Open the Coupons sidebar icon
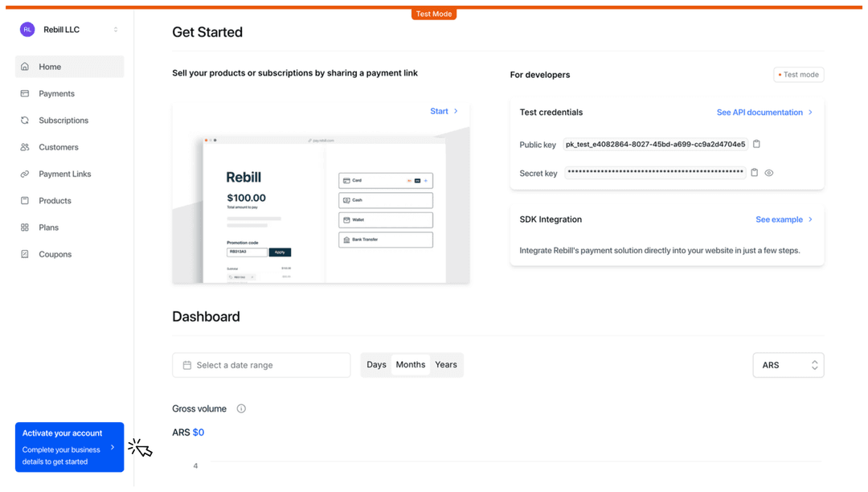This screenshot has height=492, width=868. point(26,254)
